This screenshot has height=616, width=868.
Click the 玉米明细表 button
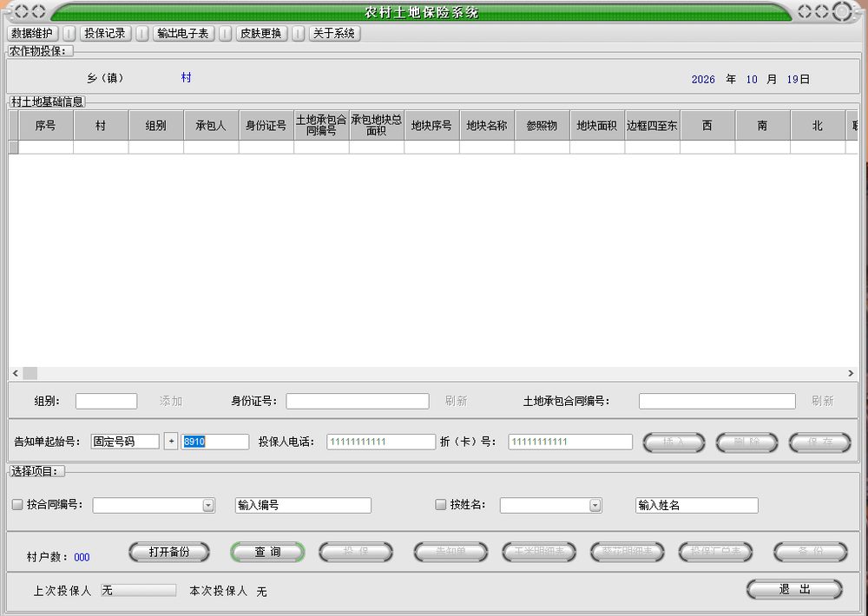coord(539,552)
